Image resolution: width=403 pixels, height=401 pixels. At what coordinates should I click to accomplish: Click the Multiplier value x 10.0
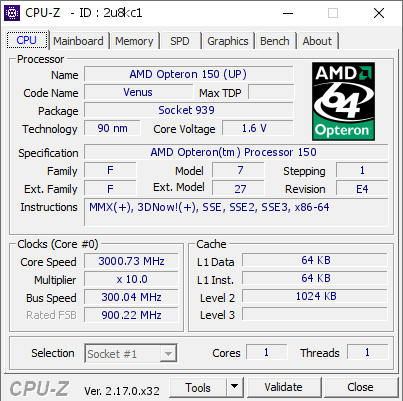131,279
